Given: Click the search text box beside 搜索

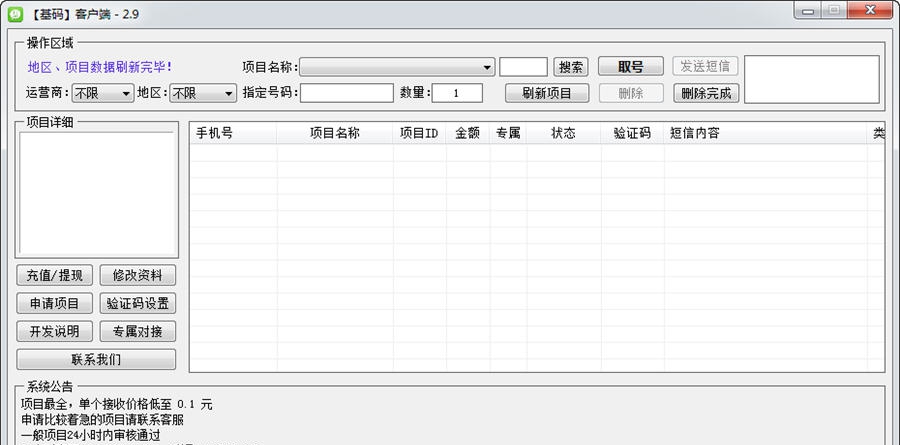Looking at the screenshot, I should point(523,67).
